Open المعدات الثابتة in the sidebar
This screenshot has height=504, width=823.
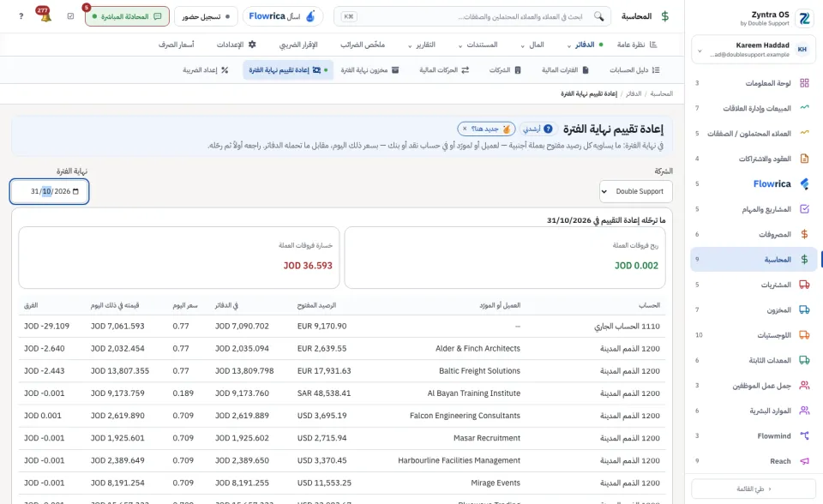point(754,360)
